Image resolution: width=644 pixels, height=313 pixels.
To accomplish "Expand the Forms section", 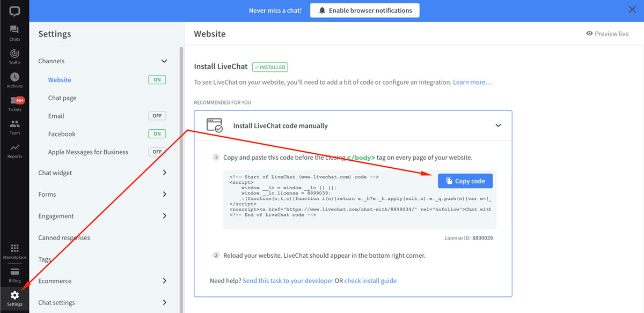I will (x=164, y=194).
